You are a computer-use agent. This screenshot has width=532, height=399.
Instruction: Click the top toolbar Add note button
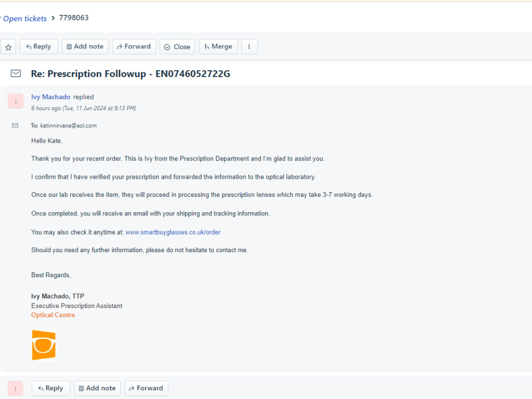tap(85, 46)
